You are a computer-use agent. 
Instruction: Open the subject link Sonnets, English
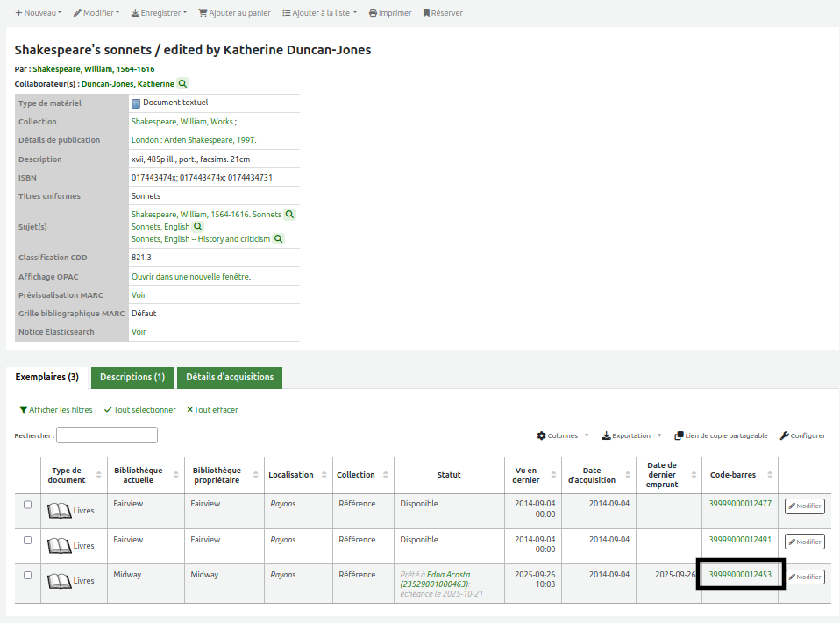(160, 226)
